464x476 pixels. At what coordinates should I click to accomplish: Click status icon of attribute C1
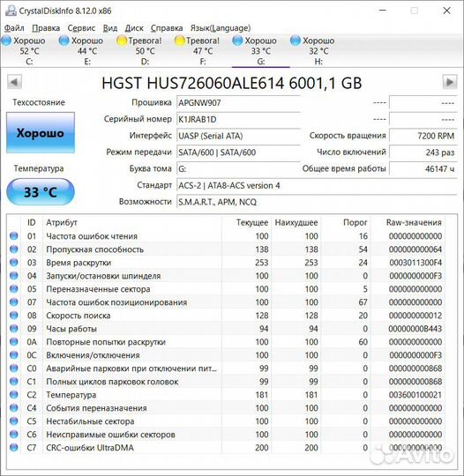14,381
